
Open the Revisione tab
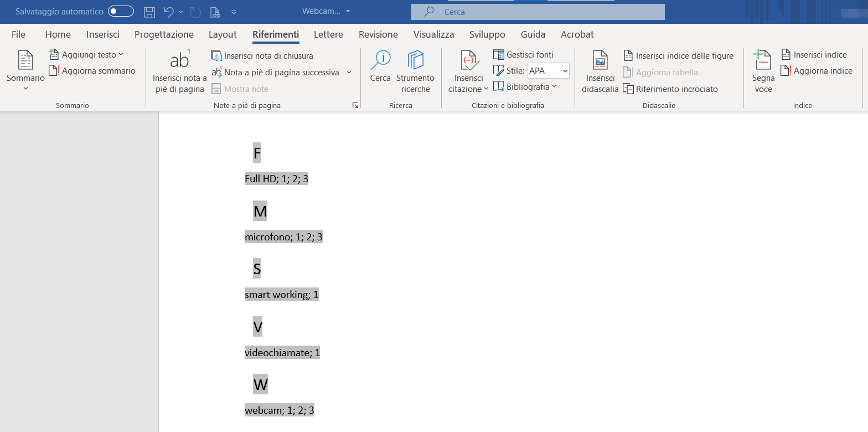tap(378, 34)
